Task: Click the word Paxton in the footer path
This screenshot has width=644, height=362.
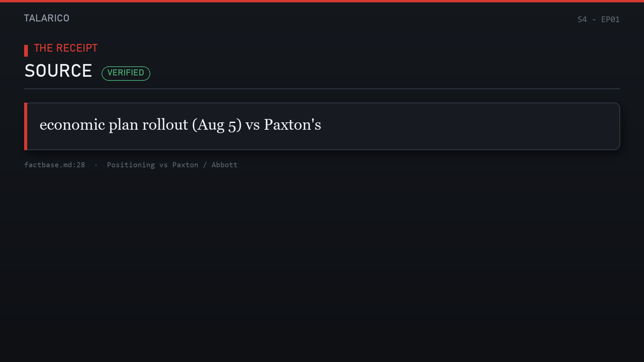Action: coord(185,165)
